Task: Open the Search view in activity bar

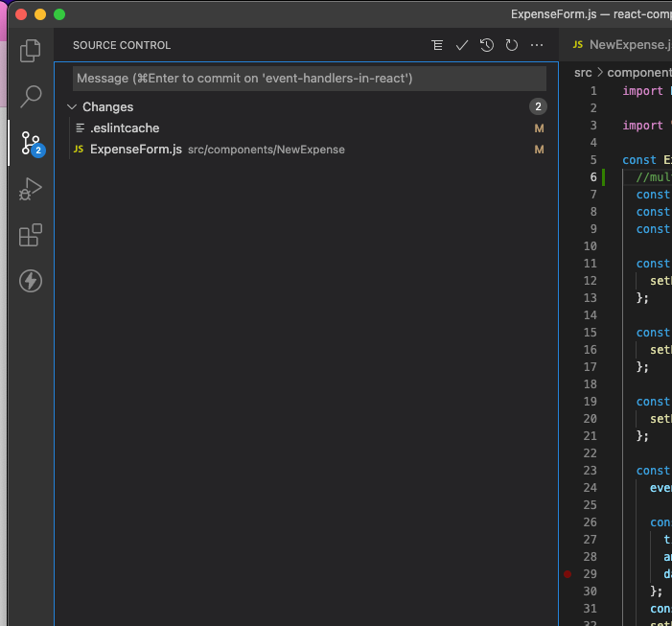Action: tap(31, 97)
